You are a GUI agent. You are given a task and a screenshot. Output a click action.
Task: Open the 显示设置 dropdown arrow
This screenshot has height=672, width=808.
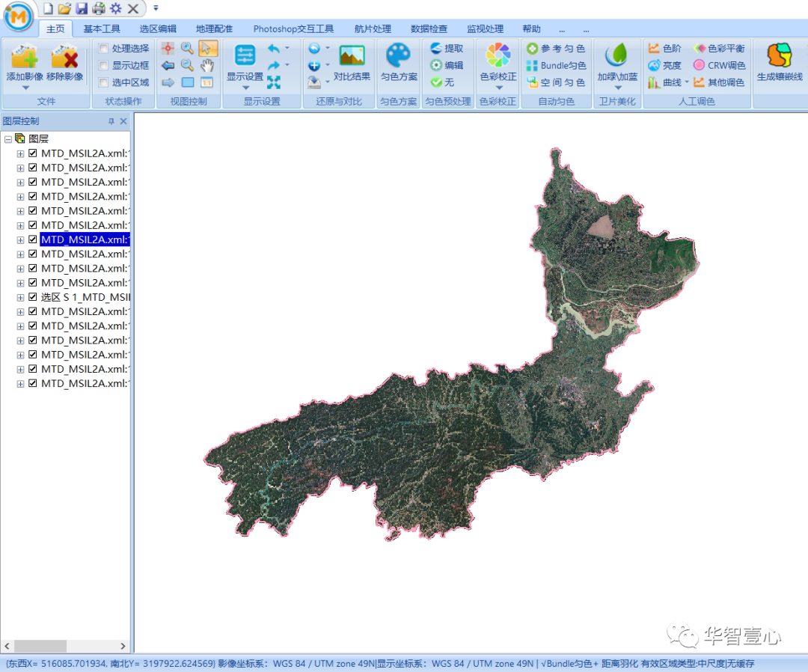coord(245,88)
